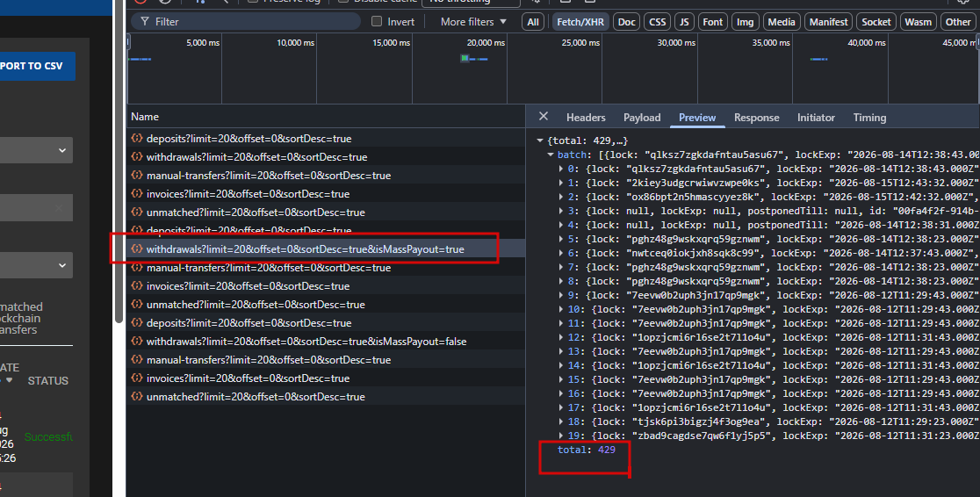
Task: Select manual-transfers request just below isMassPayout=false row
Action: (326, 360)
